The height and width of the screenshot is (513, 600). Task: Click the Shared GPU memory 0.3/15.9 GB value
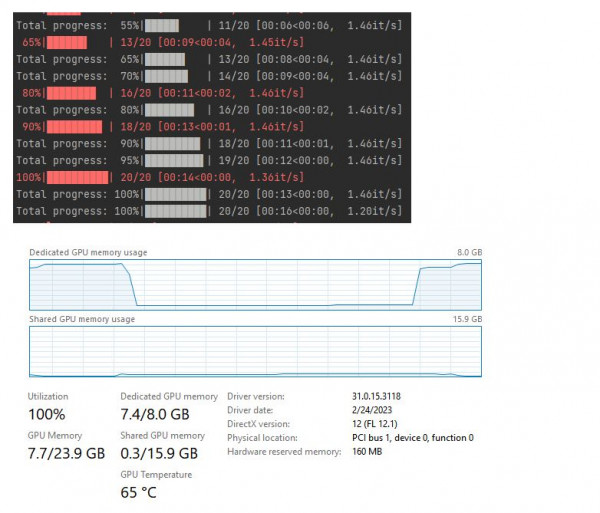[x=158, y=453]
